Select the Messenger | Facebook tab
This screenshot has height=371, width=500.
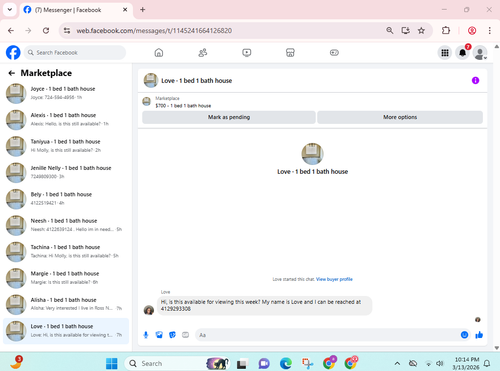pos(76,10)
